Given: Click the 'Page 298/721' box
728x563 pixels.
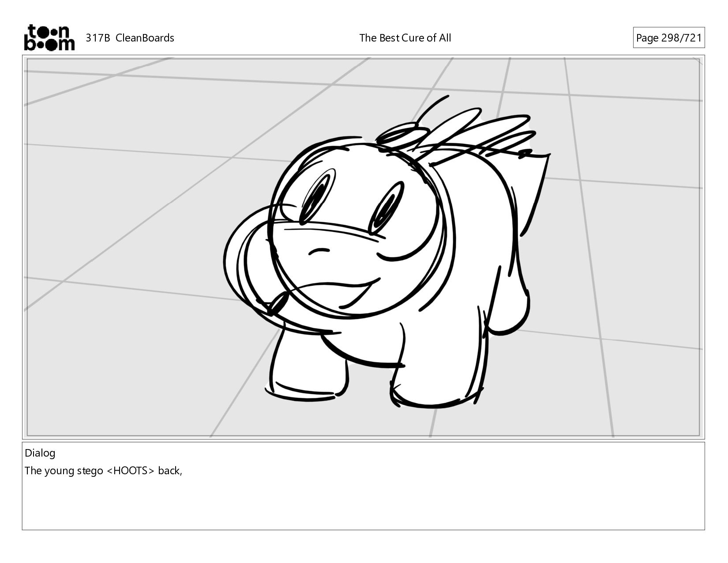Looking at the screenshot, I should pyautogui.click(x=668, y=38).
